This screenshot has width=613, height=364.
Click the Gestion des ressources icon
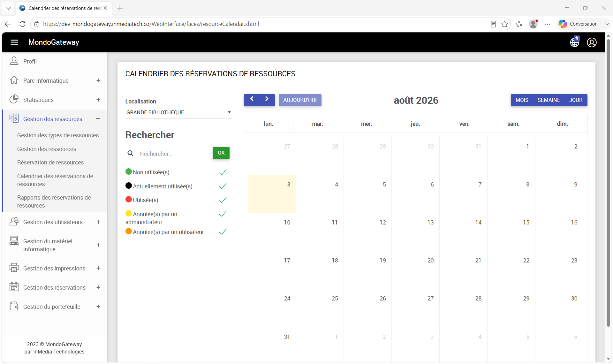coord(14,118)
